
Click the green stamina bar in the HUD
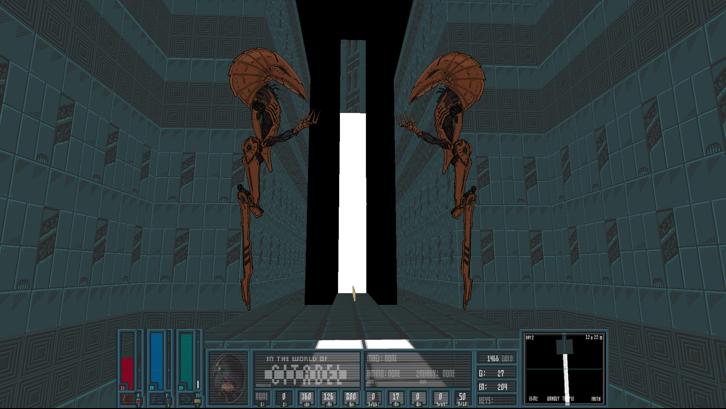(186, 361)
